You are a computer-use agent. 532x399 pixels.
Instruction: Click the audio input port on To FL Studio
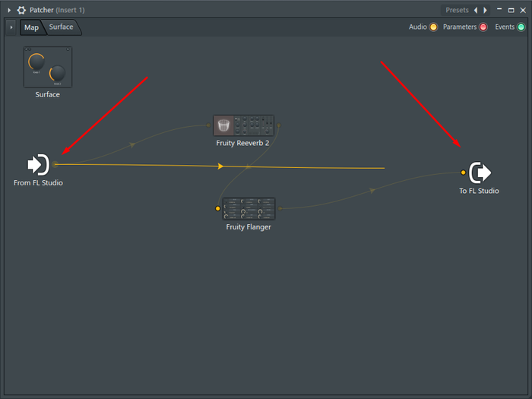pyautogui.click(x=463, y=173)
